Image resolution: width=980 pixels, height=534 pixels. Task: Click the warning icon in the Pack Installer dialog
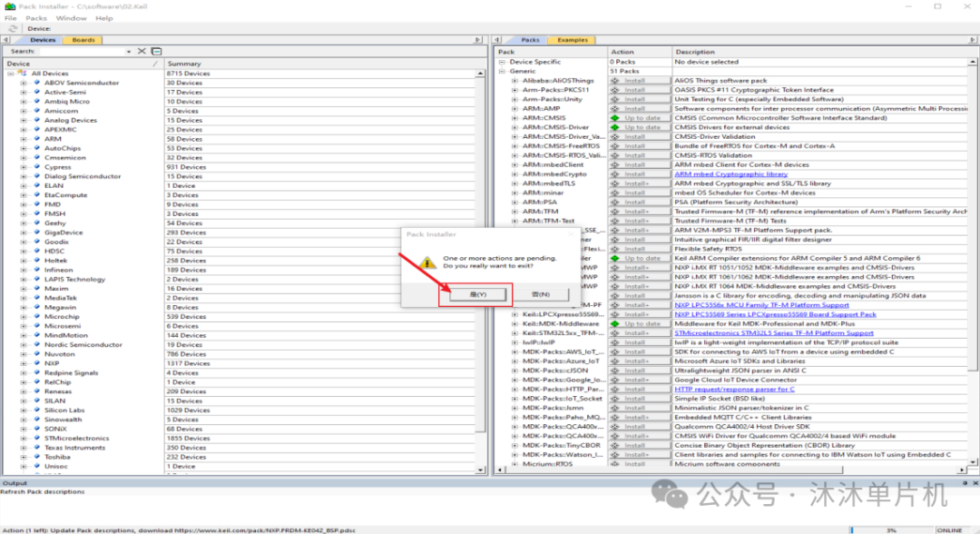tap(426, 262)
